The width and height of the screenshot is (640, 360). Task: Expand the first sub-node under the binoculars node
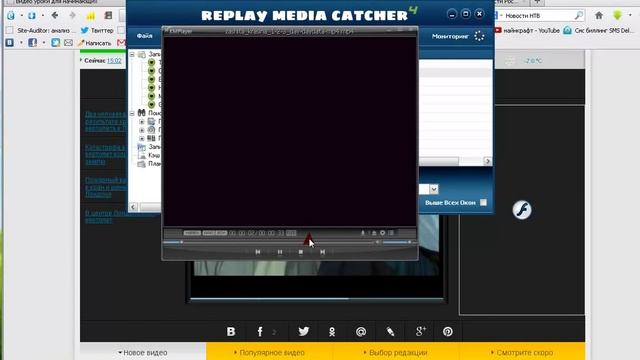pyautogui.click(x=142, y=122)
